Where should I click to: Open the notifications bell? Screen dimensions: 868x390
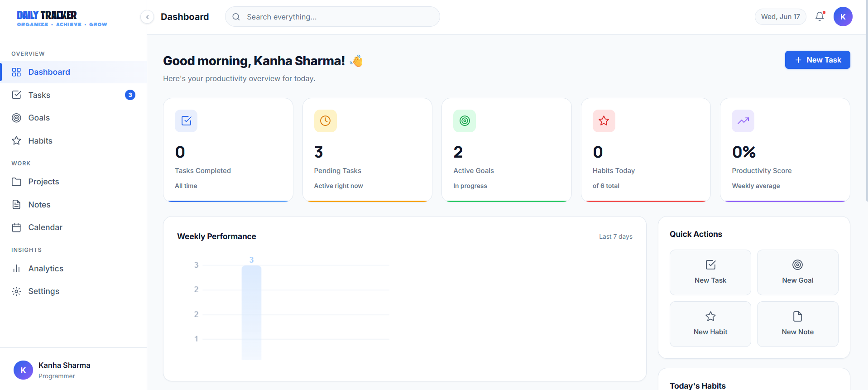[820, 17]
